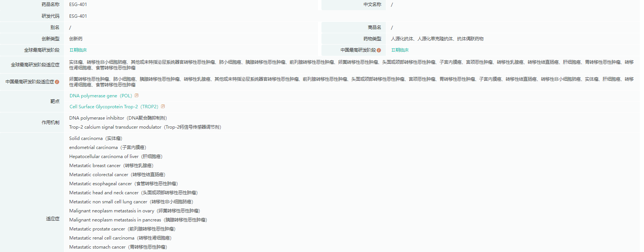This screenshot has height=252, width=644.
Task: Click DNA polymerase inhibitor mechanism text
Action: [118, 118]
